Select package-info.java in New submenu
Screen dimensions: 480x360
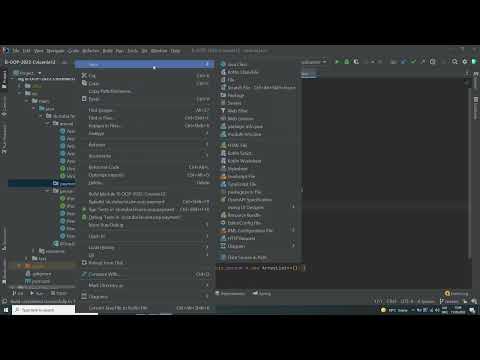[x=259, y=126]
